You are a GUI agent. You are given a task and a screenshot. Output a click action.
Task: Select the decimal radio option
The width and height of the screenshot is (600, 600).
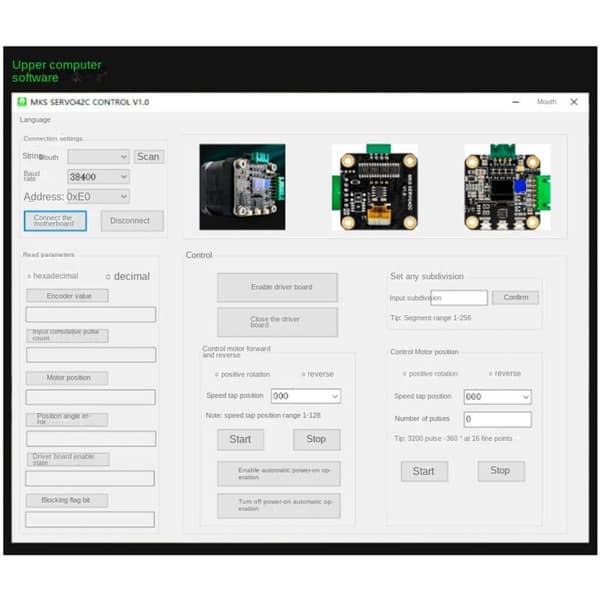pyautogui.click(x=128, y=276)
